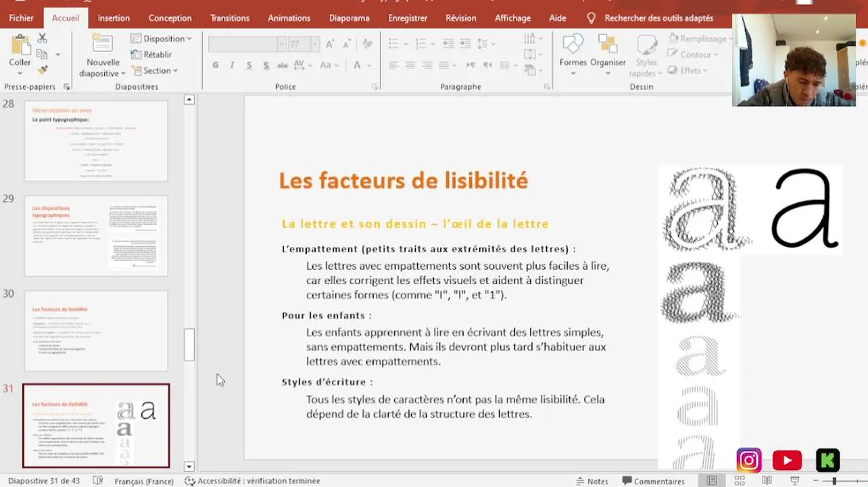Open the Styles rapides gallery
The image size is (868, 487).
point(646,56)
